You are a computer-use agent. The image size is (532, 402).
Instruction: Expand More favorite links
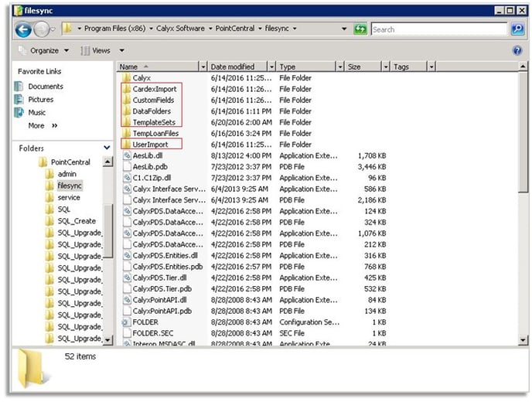coord(43,125)
